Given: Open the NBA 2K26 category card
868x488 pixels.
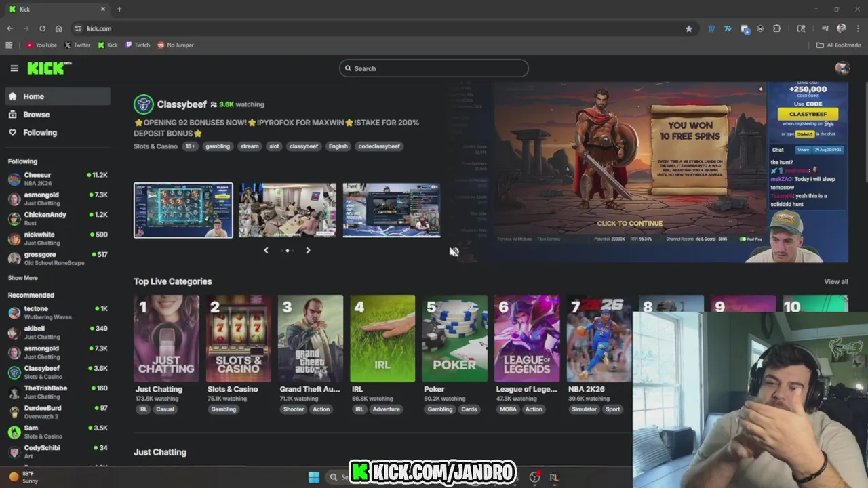Looking at the screenshot, I should click(x=599, y=338).
